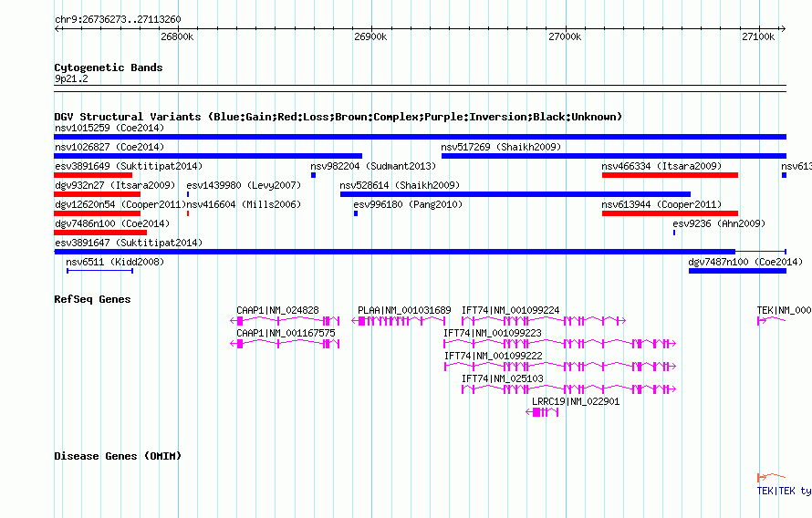The image size is (812, 518).
Task: Click the tiny blue esv1439980 marker
Action: 187,194
